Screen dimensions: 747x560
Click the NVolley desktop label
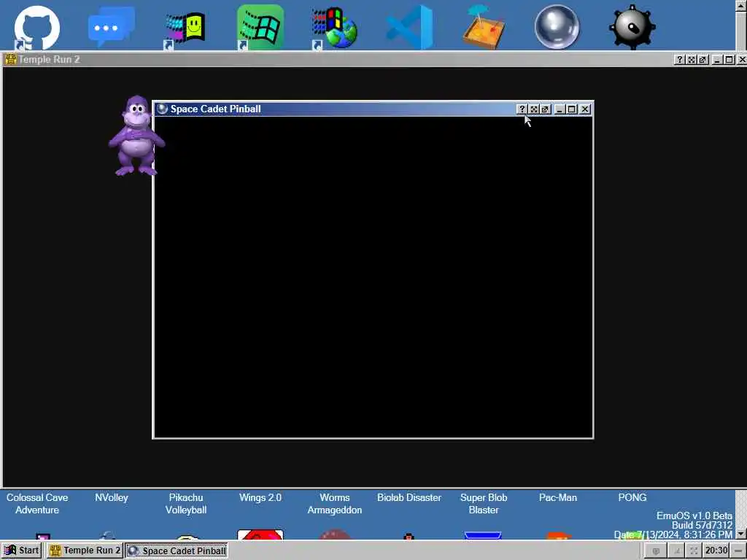pyautogui.click(x=112, y=497)
